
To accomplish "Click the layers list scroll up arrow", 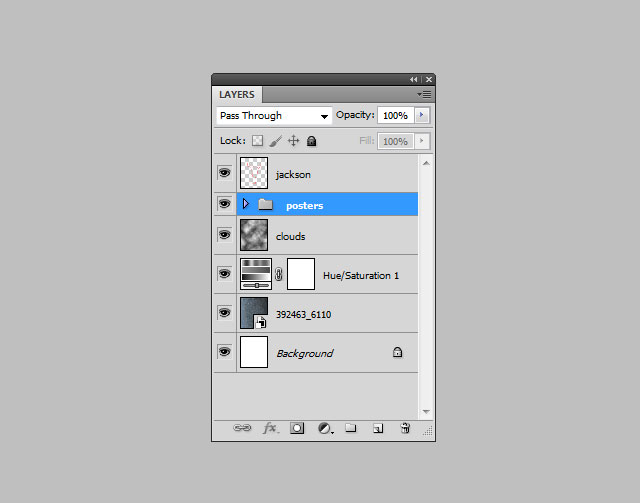I will (x=426, y=163).
